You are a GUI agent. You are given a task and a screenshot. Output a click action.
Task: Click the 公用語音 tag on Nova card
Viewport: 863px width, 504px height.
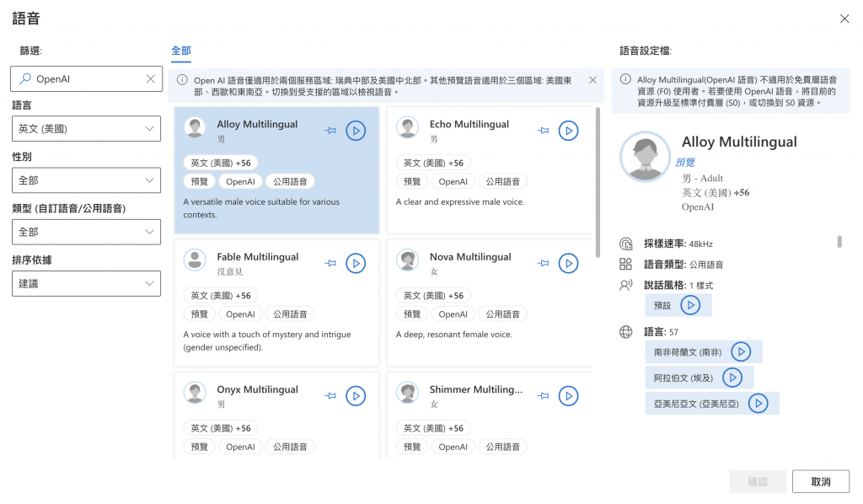[x=502, y=314]
